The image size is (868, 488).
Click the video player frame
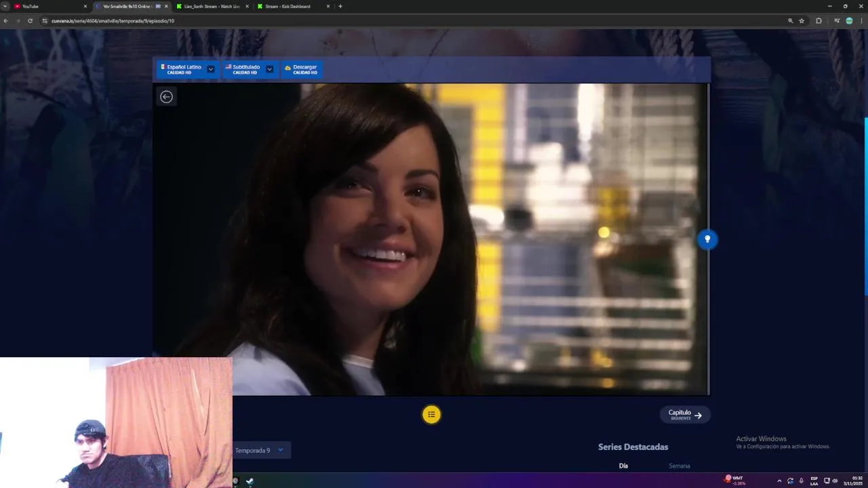point(431,239)
